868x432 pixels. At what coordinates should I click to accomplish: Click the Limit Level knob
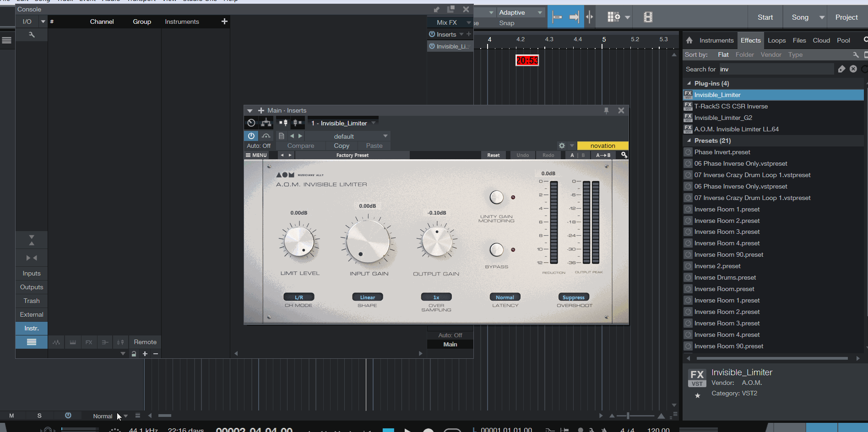[299, 241]
